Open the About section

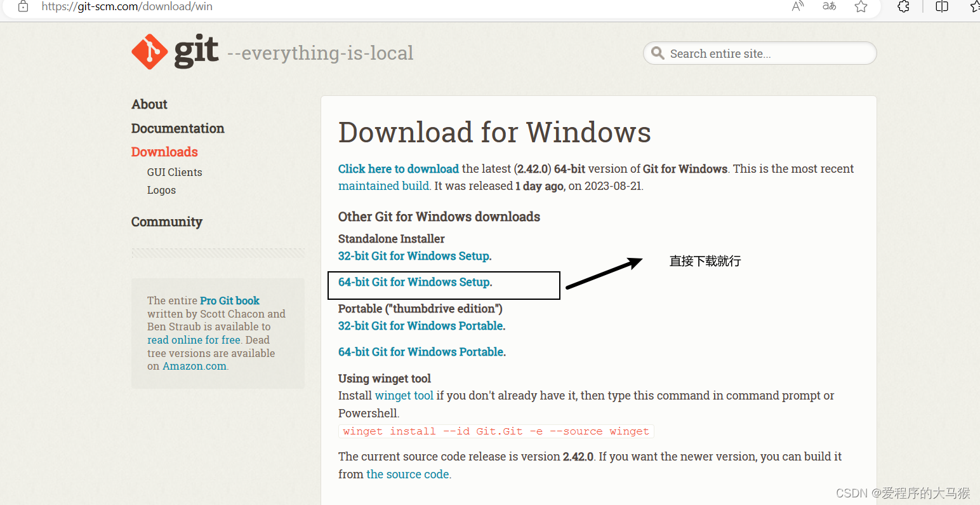(x=149, y=104)
